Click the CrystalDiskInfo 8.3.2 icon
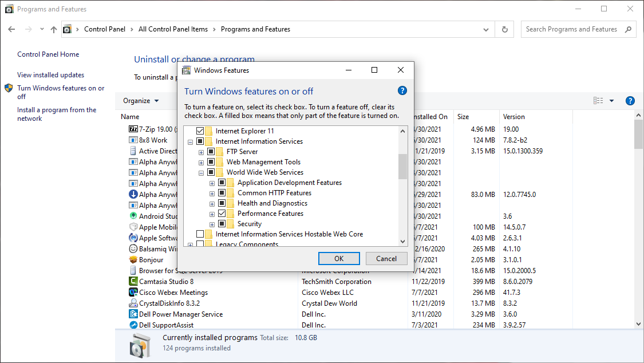 133,303
